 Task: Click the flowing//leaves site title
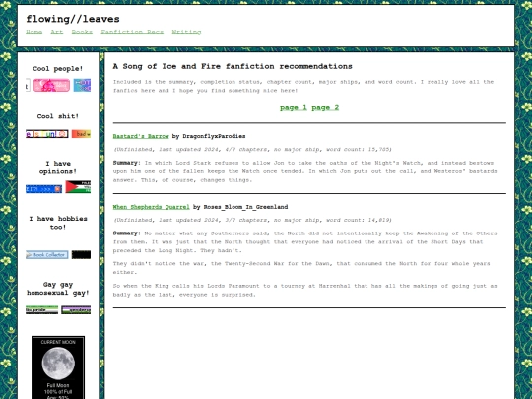(x=73, y=19)
